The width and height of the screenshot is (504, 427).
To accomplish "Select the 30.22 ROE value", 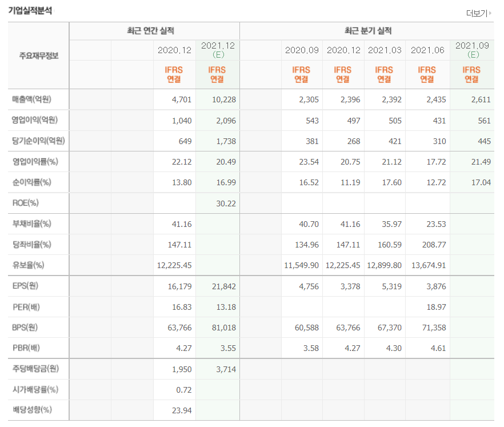I will [x=226, y=203].
